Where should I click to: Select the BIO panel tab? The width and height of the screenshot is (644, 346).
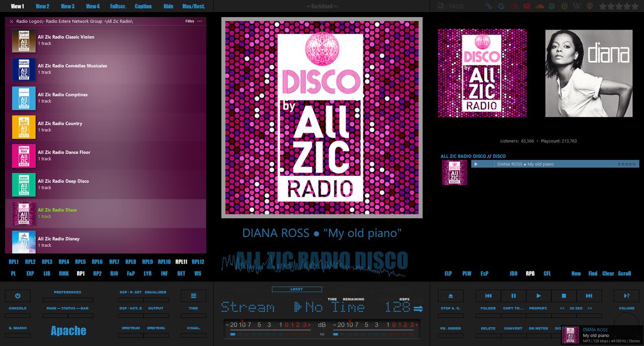pos(114,274)
